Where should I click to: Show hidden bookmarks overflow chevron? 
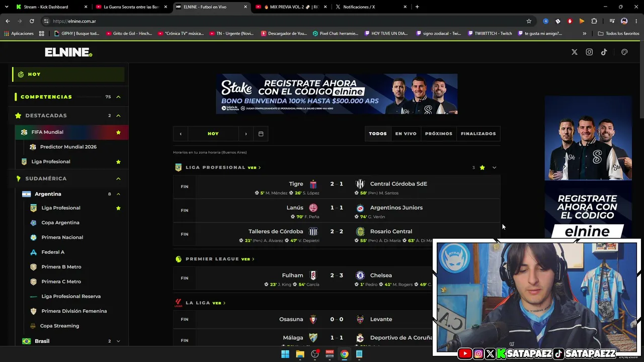click(x=584, y=34)
